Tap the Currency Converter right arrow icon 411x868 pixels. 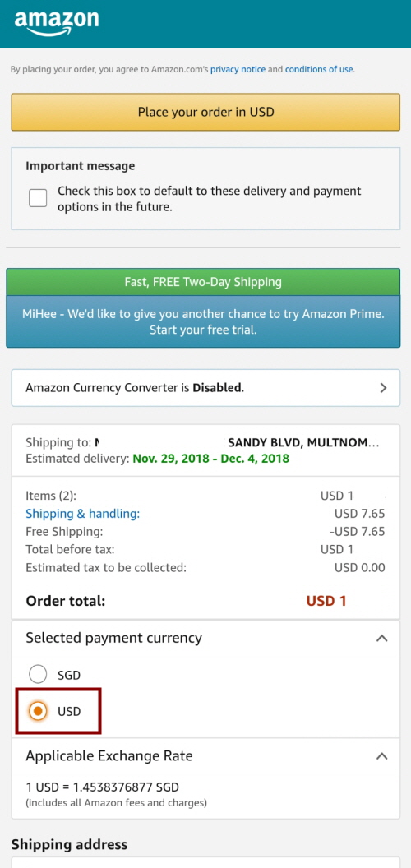tap(383, 387)
